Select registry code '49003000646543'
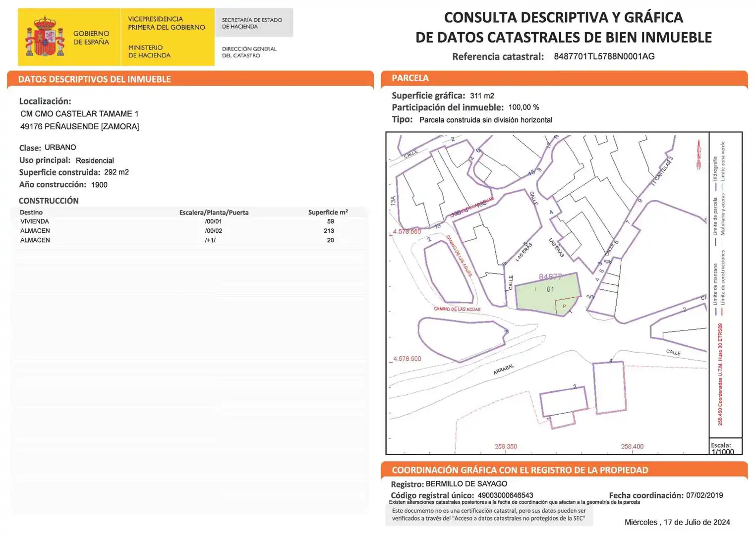The image size is (756, 535). click(x=505, y=495)
